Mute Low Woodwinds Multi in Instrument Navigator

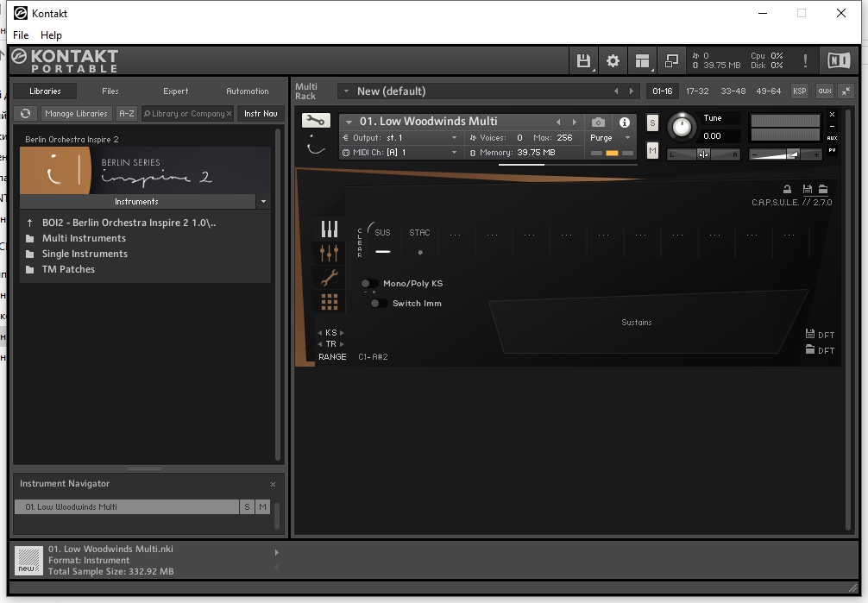tap(262, 506)
